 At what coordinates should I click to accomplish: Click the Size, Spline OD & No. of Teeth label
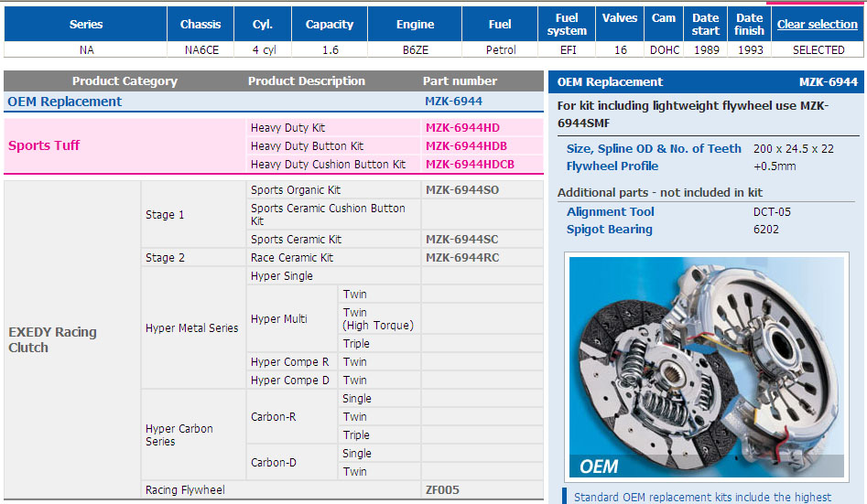point(654,149)
